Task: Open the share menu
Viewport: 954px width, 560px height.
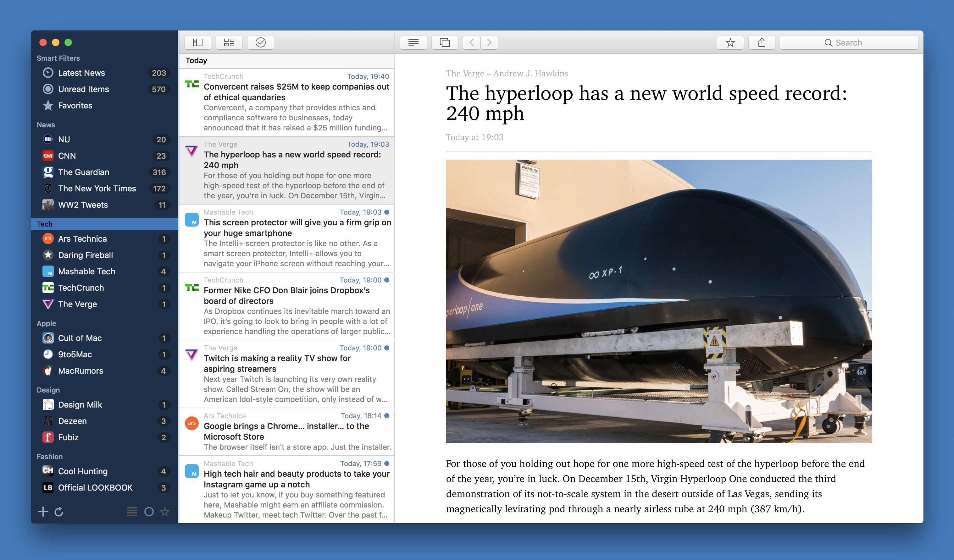Action: [762, 42]
